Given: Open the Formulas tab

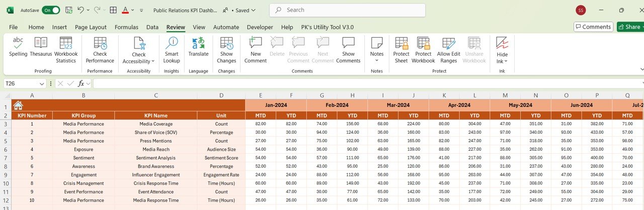Looking at the screenshot, I should click(126, 27).
